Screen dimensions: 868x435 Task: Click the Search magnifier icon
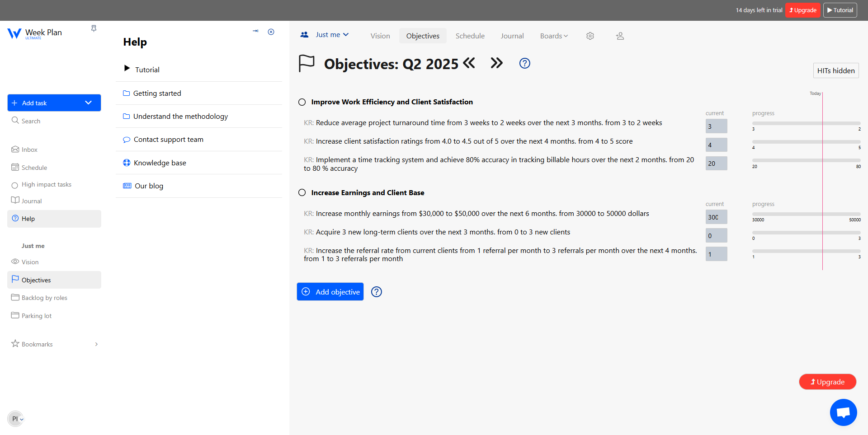tap(15, 120)
